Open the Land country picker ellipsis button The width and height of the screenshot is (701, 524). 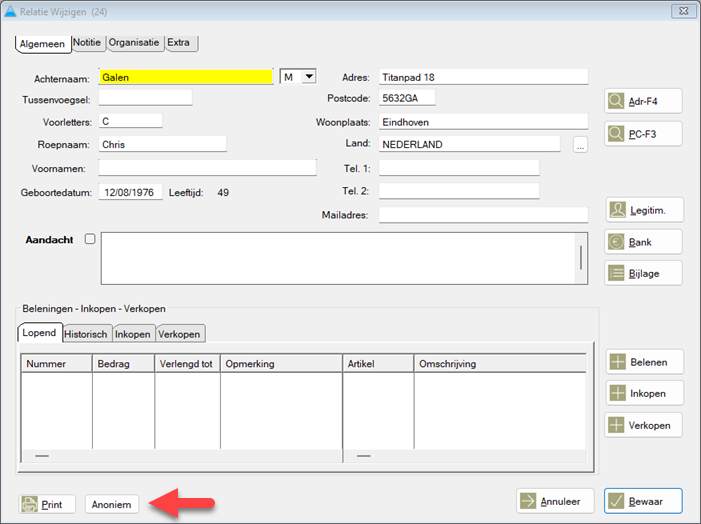(579, 145)
